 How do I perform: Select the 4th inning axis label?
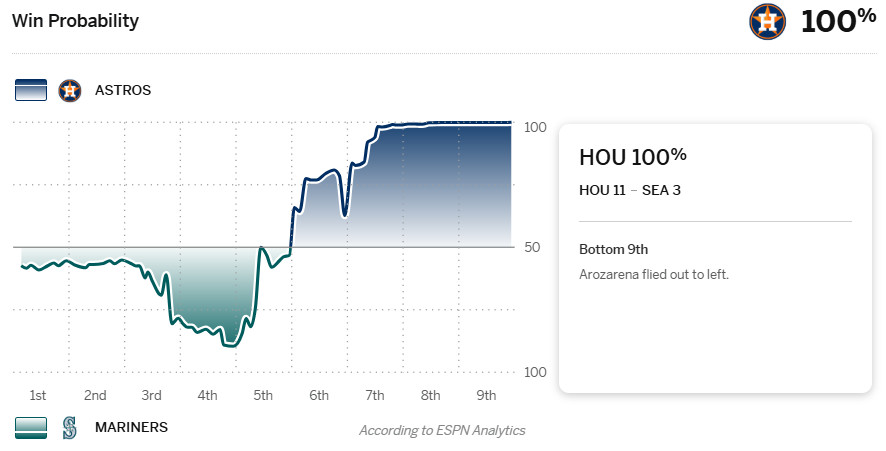tap(207, 395)
